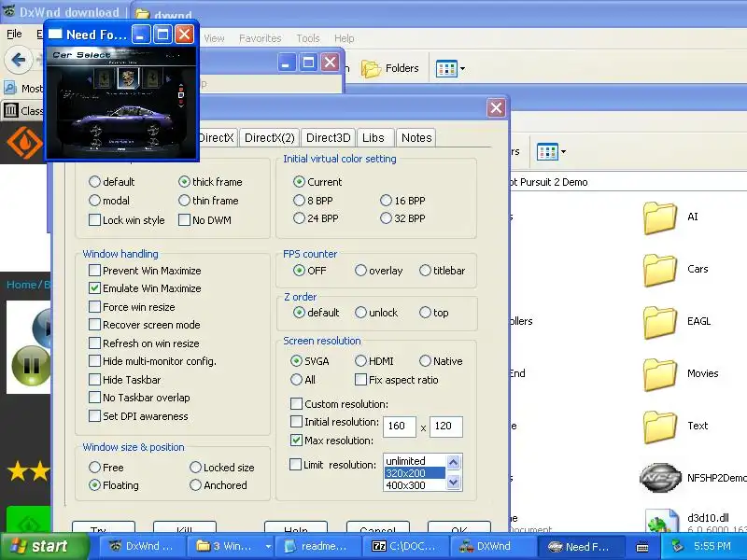Screen dimensions: 747x560
Task: Expand the 3 Windows taskbar group
Action: pos(268,546)
